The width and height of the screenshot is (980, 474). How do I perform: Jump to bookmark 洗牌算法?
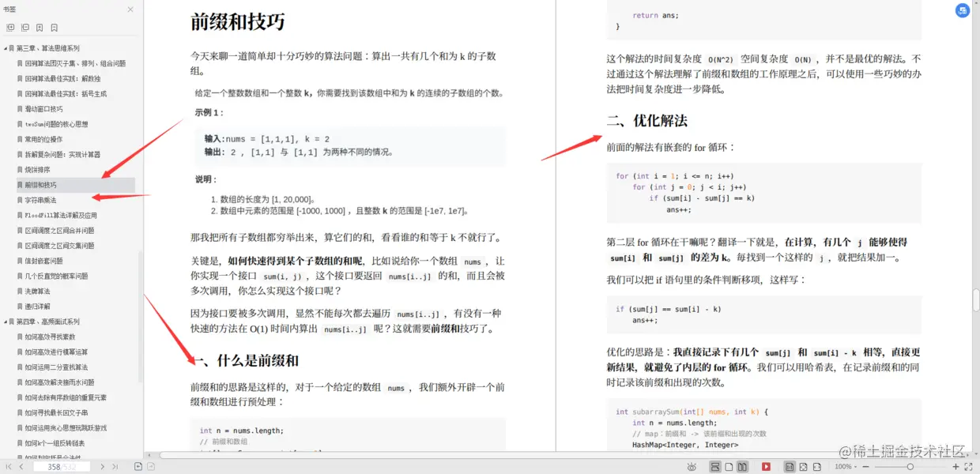point(37,291)
